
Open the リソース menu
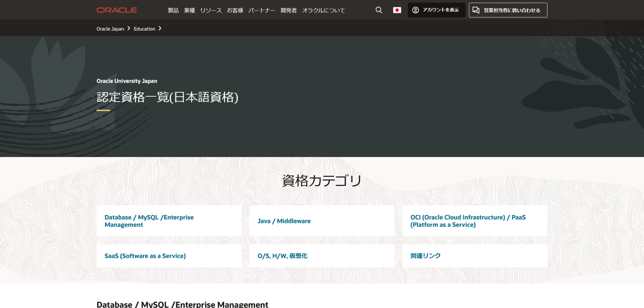tap(211, 11)
